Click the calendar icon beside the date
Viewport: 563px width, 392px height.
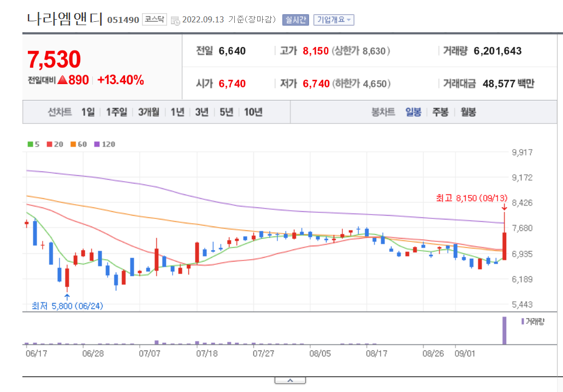click(175, 20)
